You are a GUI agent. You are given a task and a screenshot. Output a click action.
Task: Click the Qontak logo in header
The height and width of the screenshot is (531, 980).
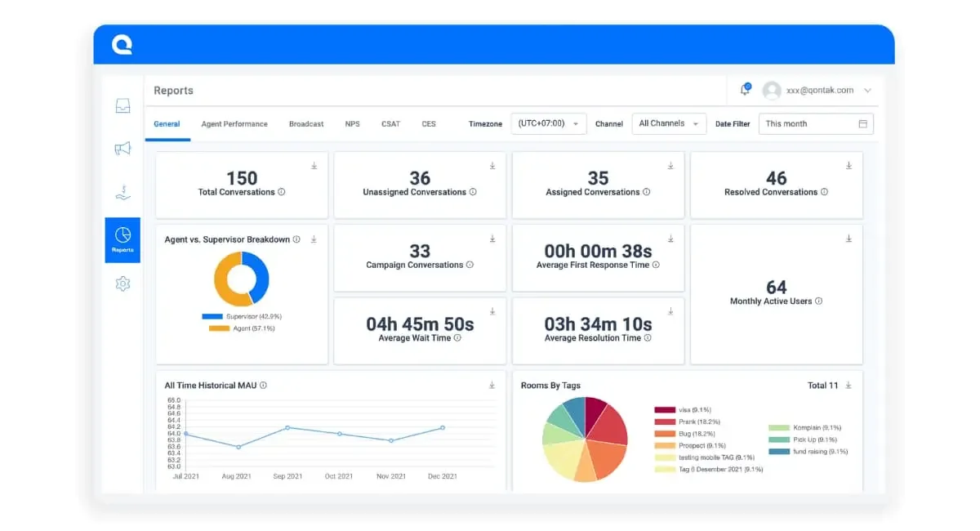point(122,45)
